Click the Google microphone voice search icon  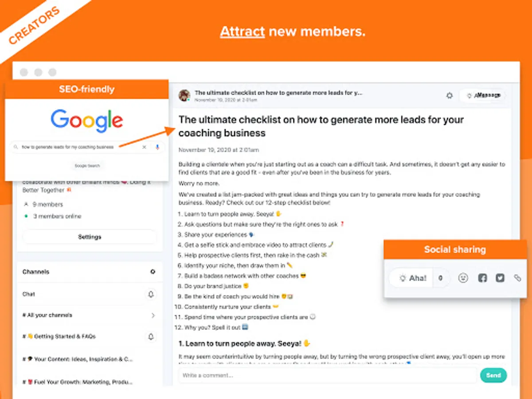click(x=157, y=147)
